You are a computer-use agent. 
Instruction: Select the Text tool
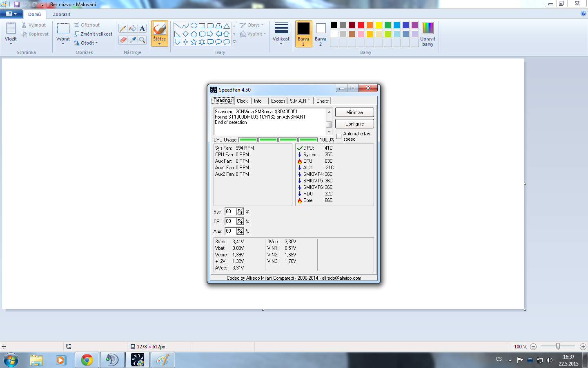coord(142,29)
